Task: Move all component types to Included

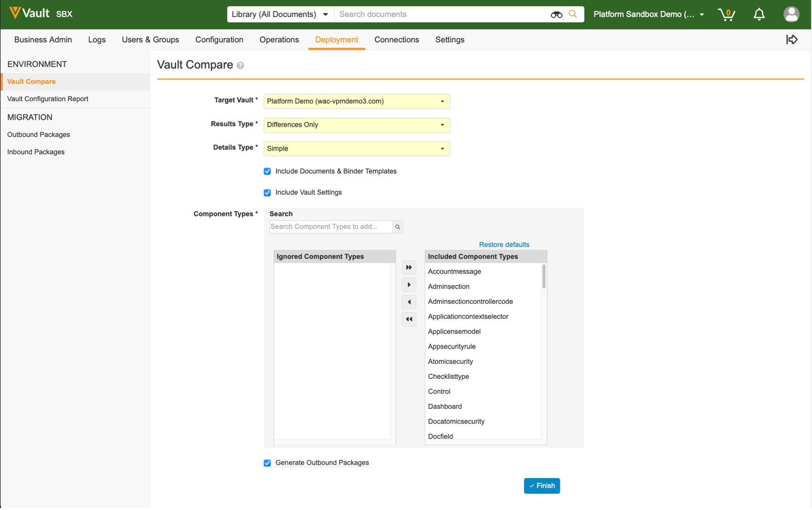Action: click(409, 267)
